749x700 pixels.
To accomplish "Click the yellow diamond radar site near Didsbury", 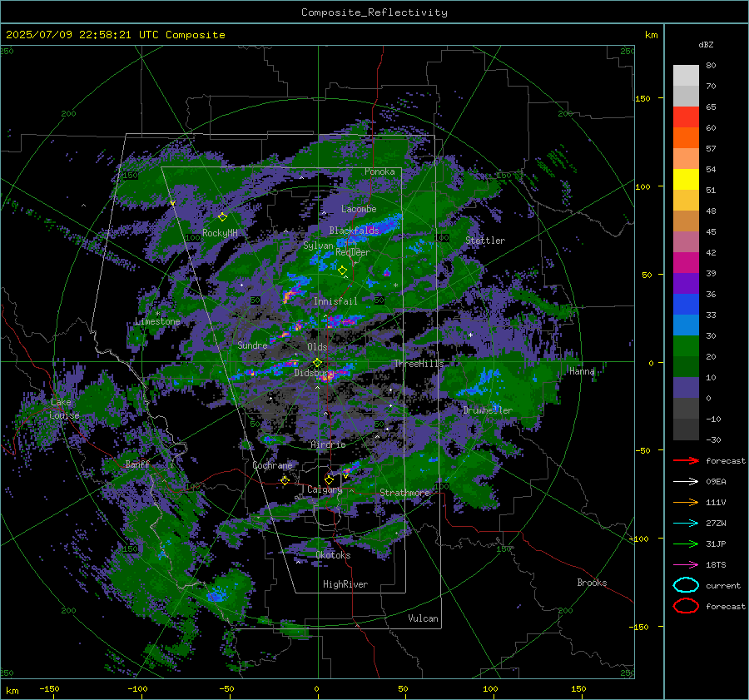I will click(317, 363).
